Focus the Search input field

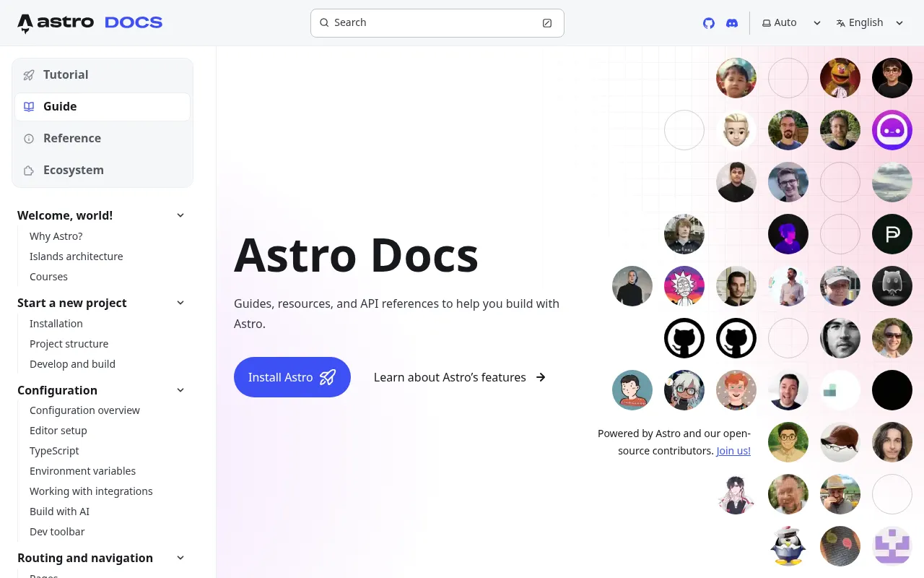(x=437, y=23)
